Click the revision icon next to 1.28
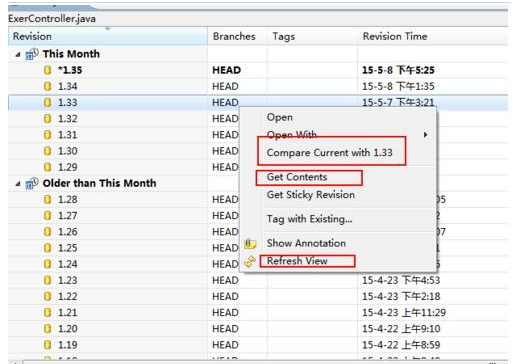The width and height of the screenshot is (513, 364). [48, 199]
